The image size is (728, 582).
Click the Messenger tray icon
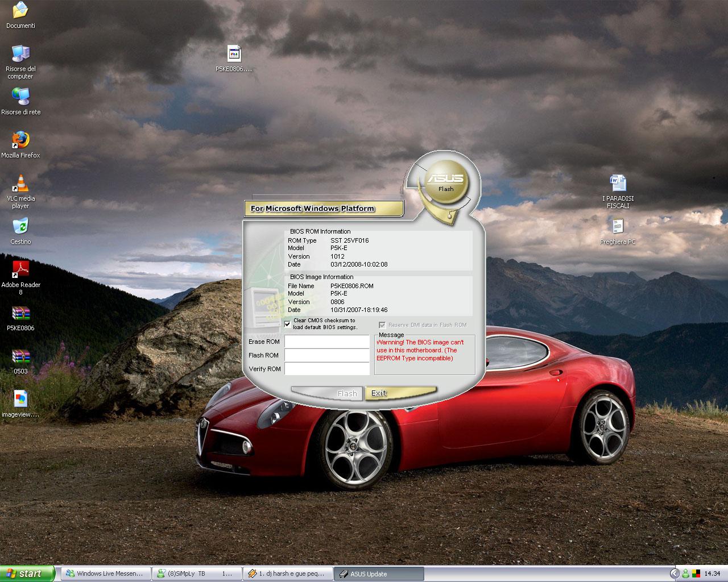686,573
